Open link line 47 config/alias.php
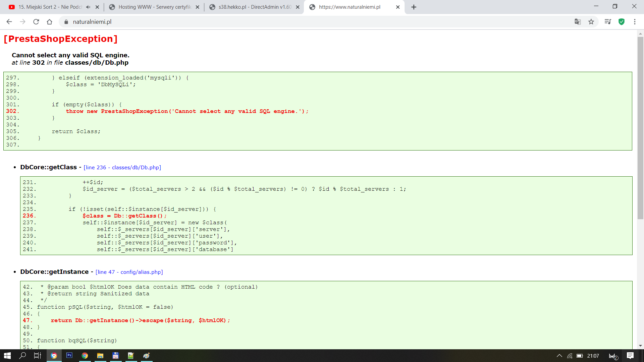The image size is (644, 362). pos(129,272)
